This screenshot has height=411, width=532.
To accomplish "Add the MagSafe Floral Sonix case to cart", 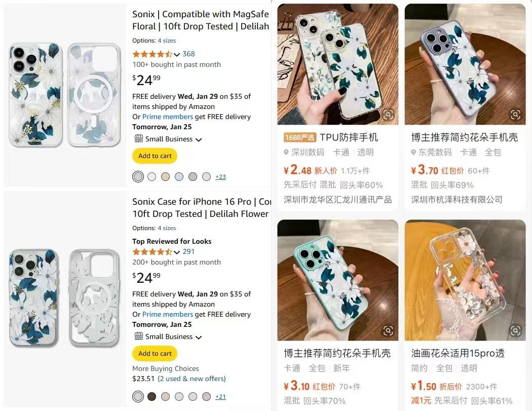I will click(x=155, y=156).
